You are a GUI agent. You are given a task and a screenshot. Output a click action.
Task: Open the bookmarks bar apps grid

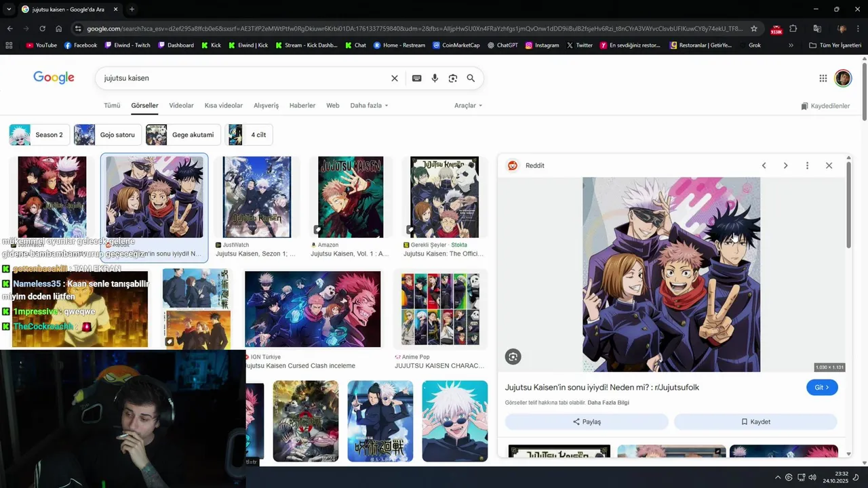click(x=9, y=45)
